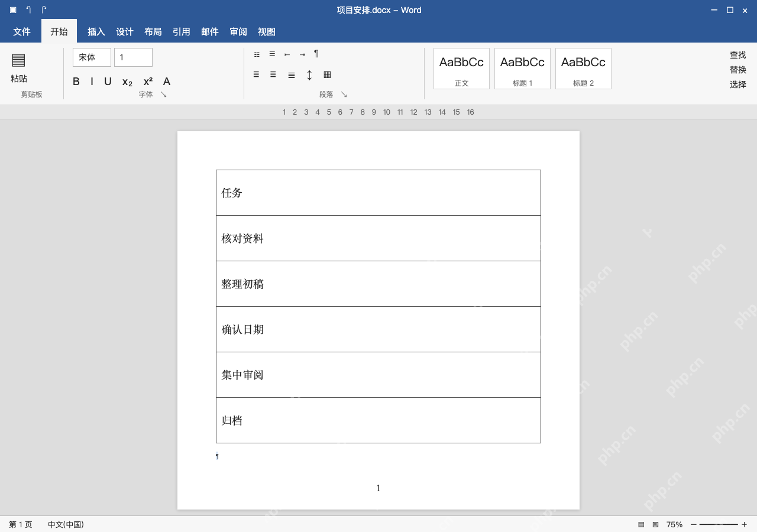Undo the last action
The width and height of the screenshot is (757, 532).
click(x=28, y=10)
